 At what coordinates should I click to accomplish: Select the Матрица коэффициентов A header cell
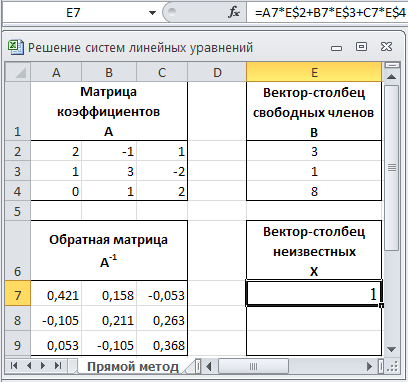109,111
